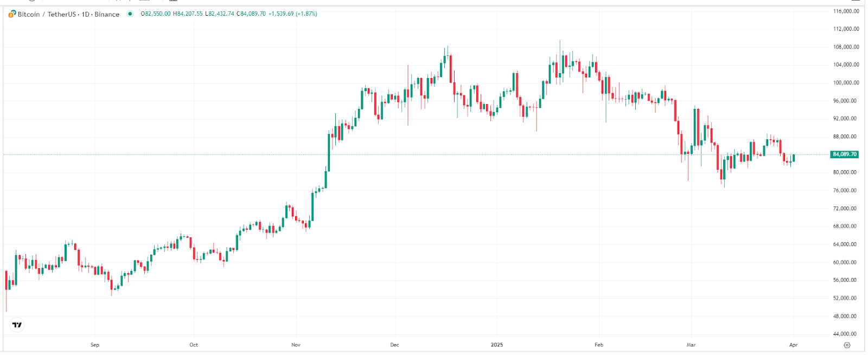868x355 pixels.
Task: Select the 2025 label on time axis
Action: point(496,344)
